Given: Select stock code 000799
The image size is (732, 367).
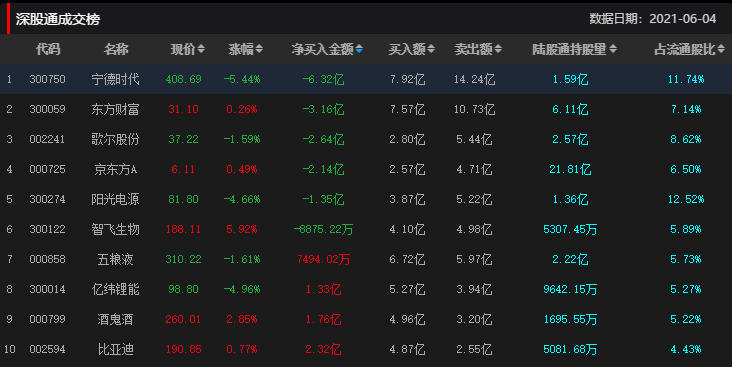Looking at the screenshot, I should click(x=47, y=319).
